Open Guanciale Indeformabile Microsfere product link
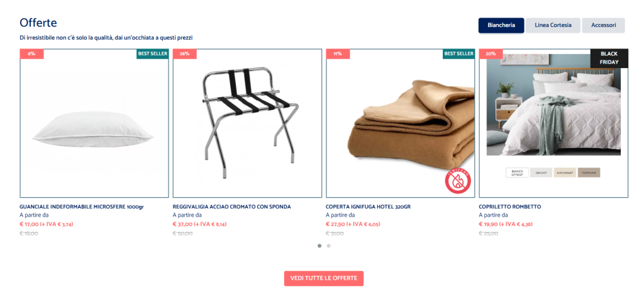644x301 pixels. coord(82,207)
